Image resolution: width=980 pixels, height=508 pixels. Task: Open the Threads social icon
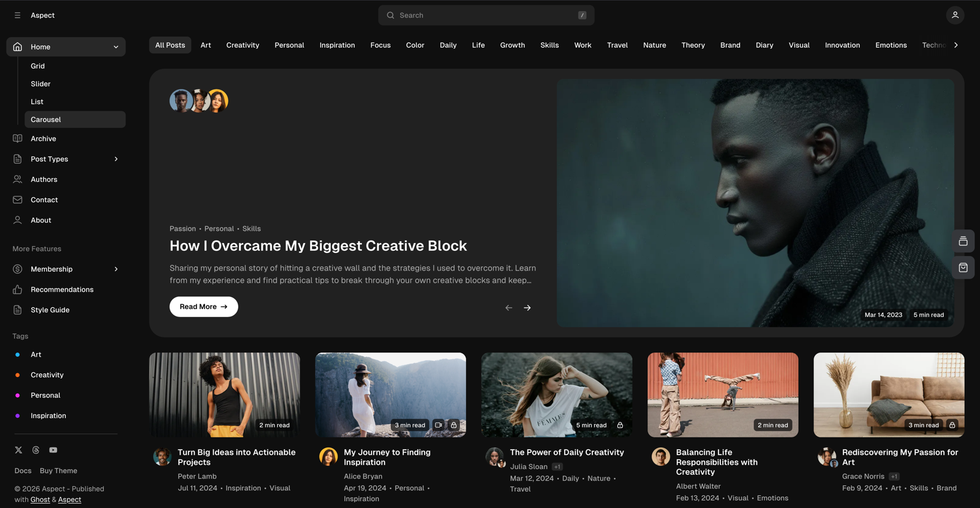coord(36,450)
